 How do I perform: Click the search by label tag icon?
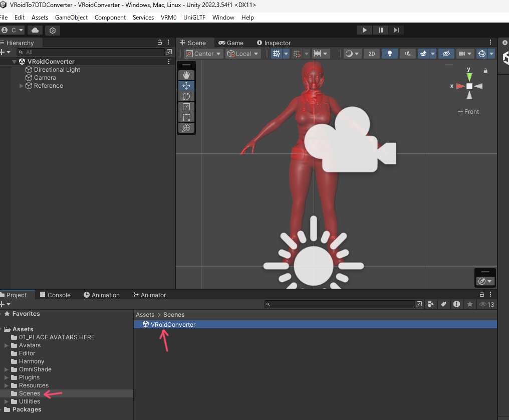443,304
